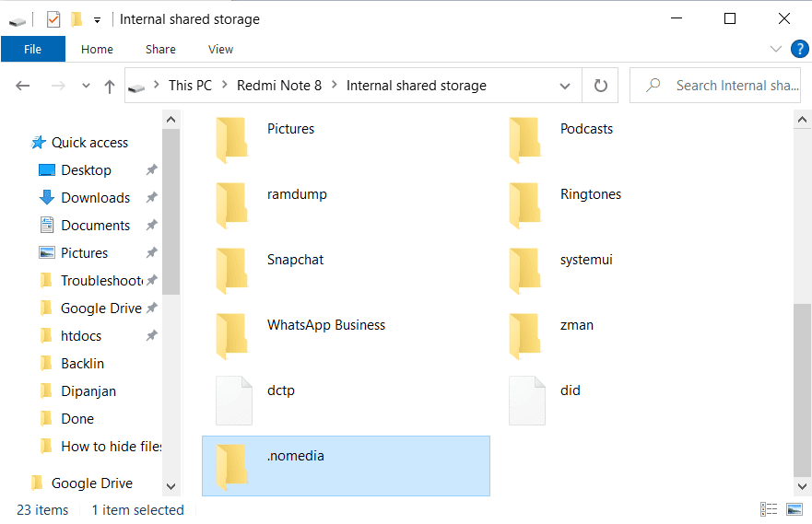
Task: Unpin htdocs using its pin icon
Action: point(151,335)
